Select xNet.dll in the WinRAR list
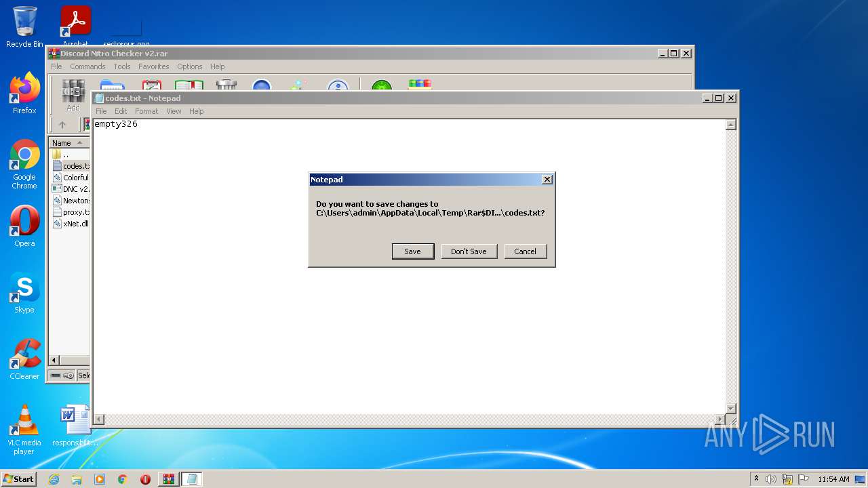This screenshot has width=868, height=488. 71,224
